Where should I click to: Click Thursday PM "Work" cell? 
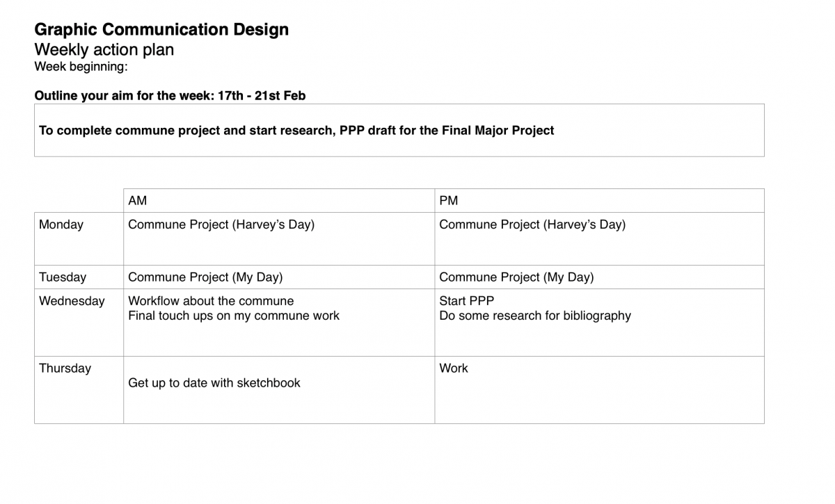click(454, 368)
